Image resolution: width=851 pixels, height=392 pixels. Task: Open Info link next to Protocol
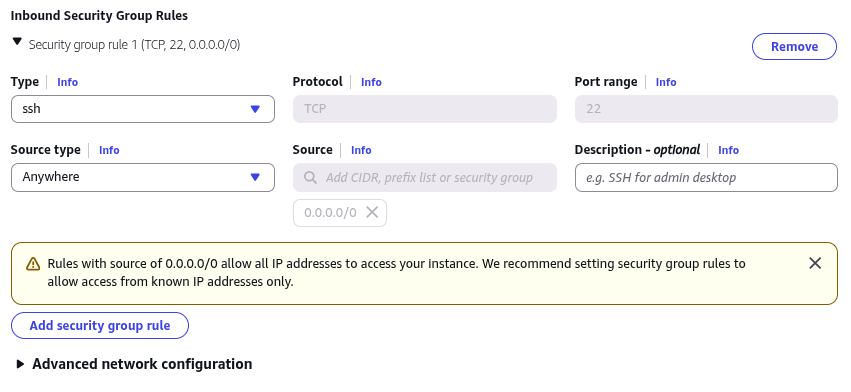(371, 82)
